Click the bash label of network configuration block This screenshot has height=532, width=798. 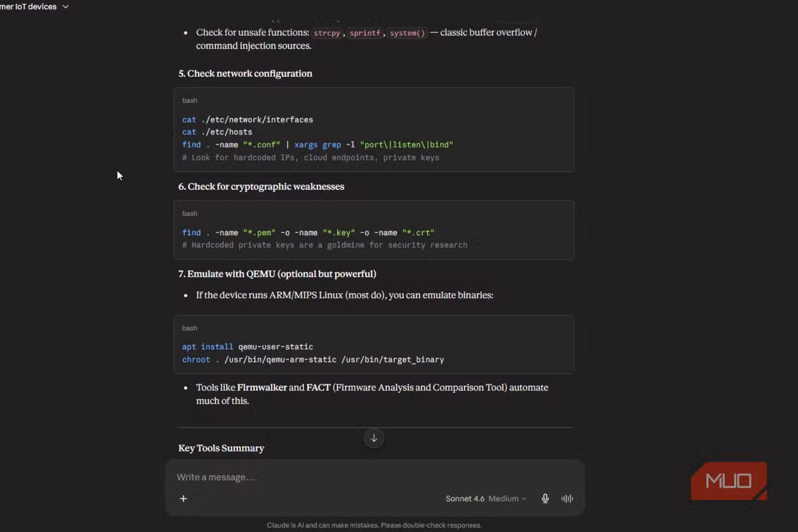point(190,101)
